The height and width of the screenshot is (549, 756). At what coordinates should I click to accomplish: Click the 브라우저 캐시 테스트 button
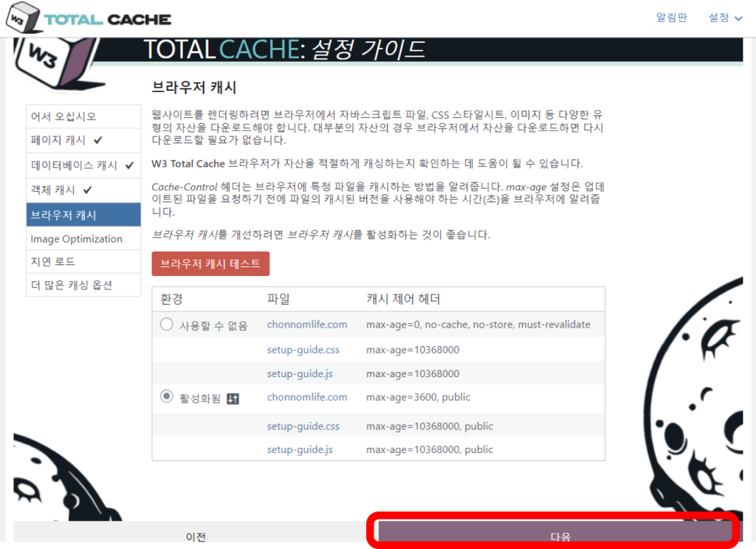coord(210,263)
